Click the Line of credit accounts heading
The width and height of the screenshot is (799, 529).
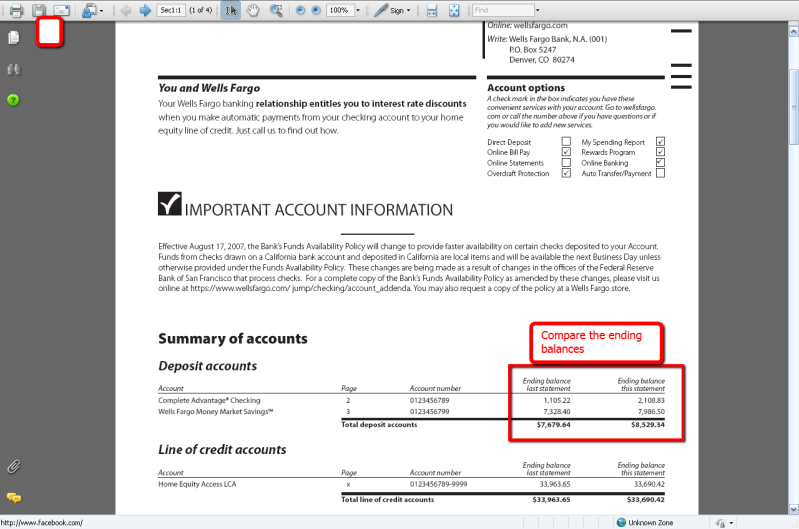coord(222,449)
